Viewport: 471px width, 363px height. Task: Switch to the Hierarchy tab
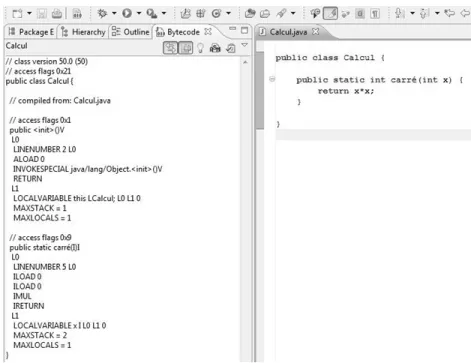[84, 32]
